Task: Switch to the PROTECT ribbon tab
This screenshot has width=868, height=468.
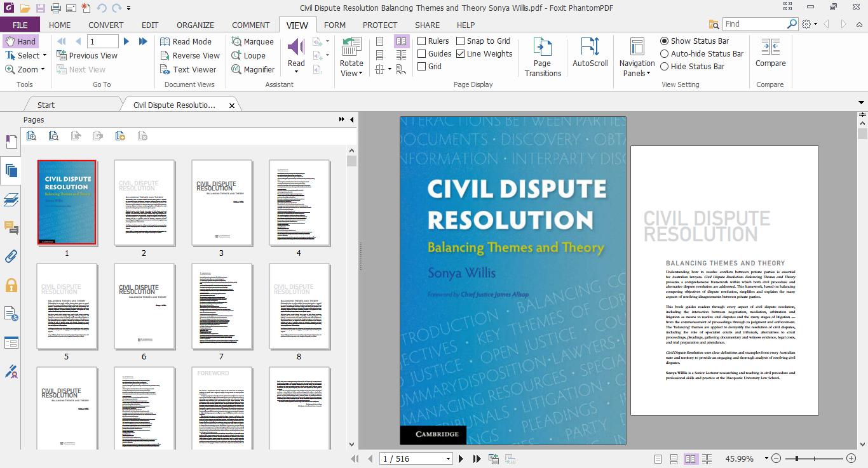Action: pos(380,25)
